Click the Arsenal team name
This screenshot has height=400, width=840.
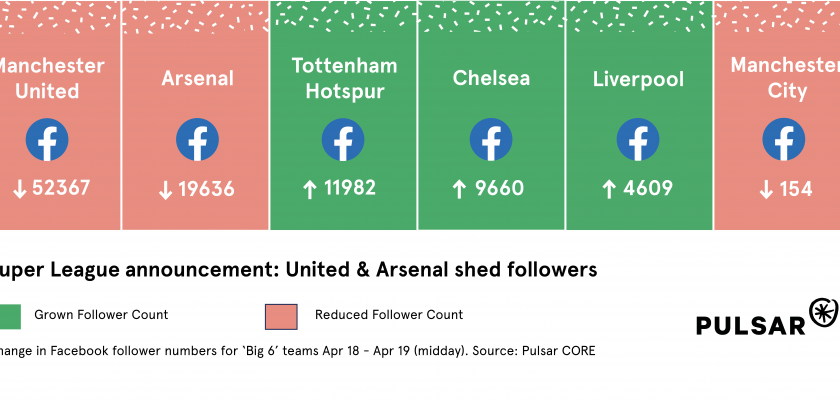(197, 78)
